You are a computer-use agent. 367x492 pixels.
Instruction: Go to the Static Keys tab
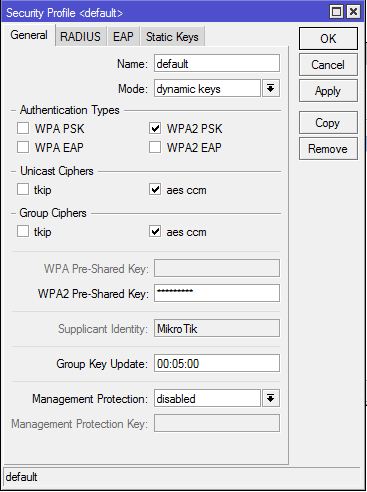coord(172,36)
